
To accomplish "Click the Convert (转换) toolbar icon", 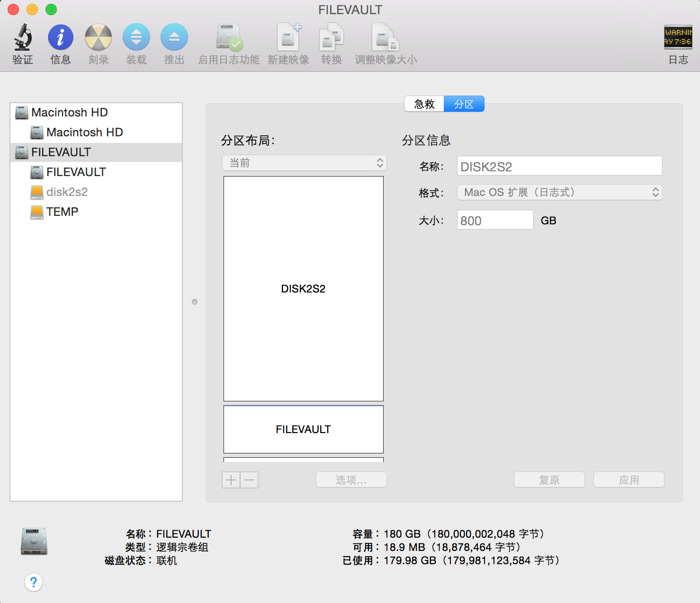I will click(x=332, y=37).
